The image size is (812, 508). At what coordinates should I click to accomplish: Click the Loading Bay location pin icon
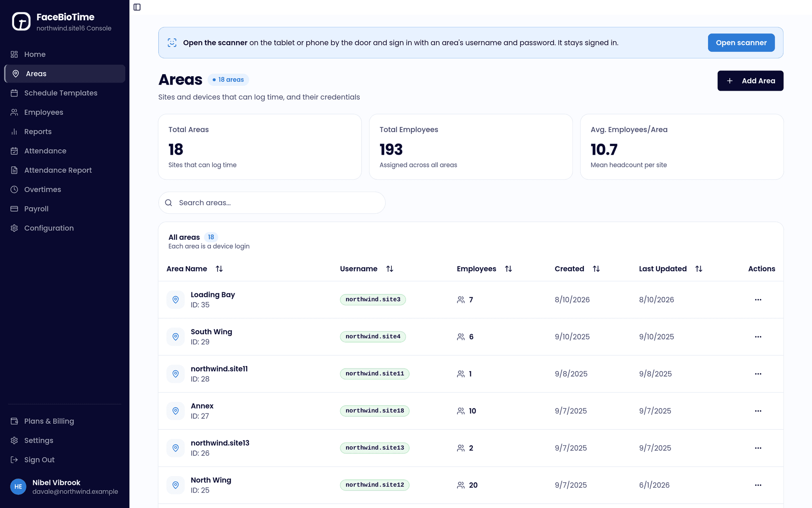[x=176, y=300]
